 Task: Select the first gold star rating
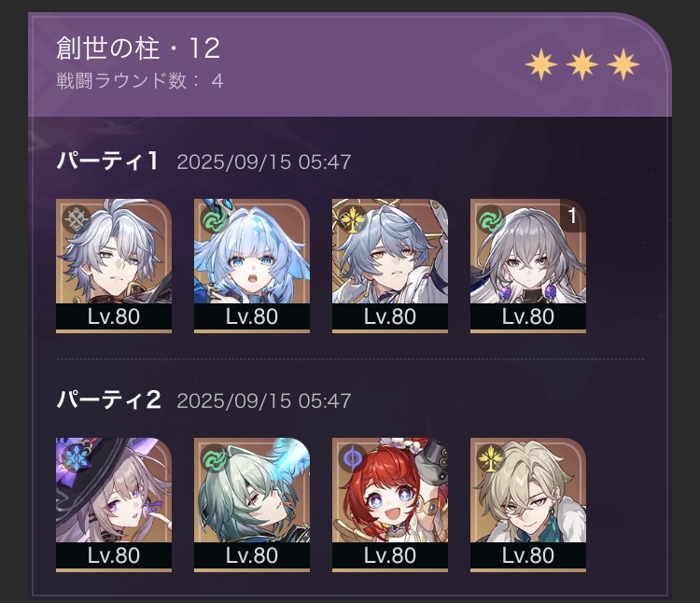tap(541, 64)
